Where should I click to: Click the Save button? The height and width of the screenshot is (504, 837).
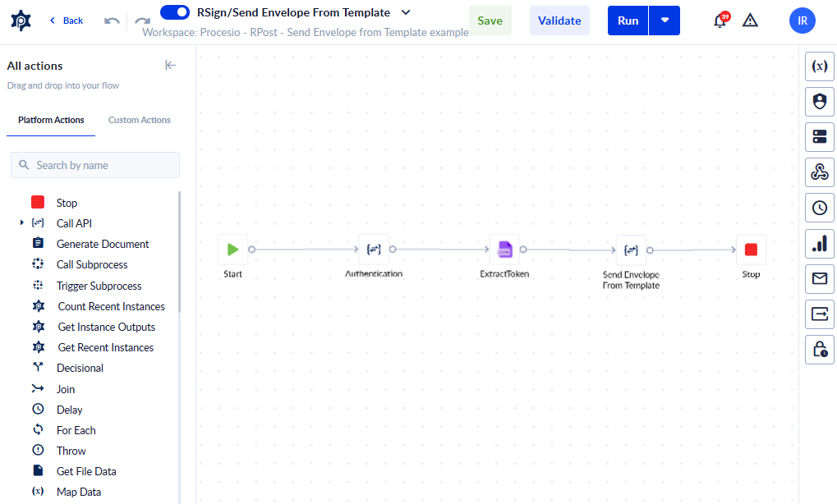(490, 21)
